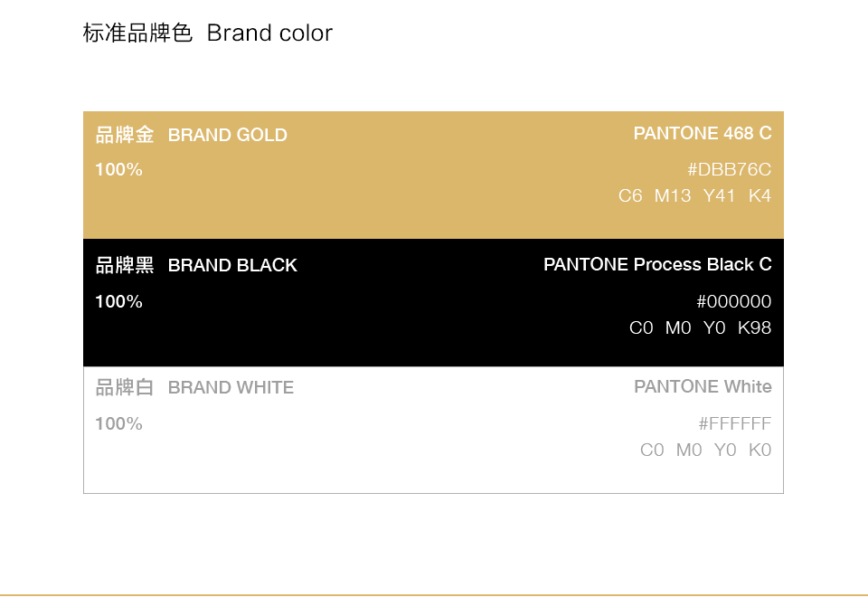Click the BRAND GOLD name text

pyautogui.click(x=228, y=136)
